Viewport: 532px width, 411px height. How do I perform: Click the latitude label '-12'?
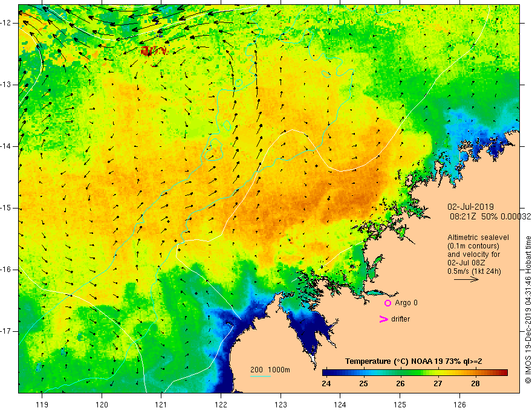point(6,23)
